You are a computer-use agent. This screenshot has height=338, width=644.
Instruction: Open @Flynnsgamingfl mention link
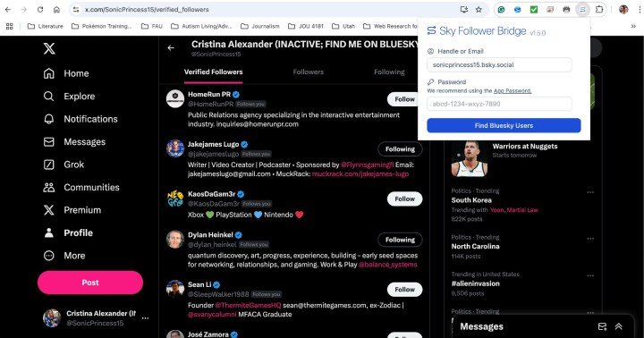pos(367,165)
